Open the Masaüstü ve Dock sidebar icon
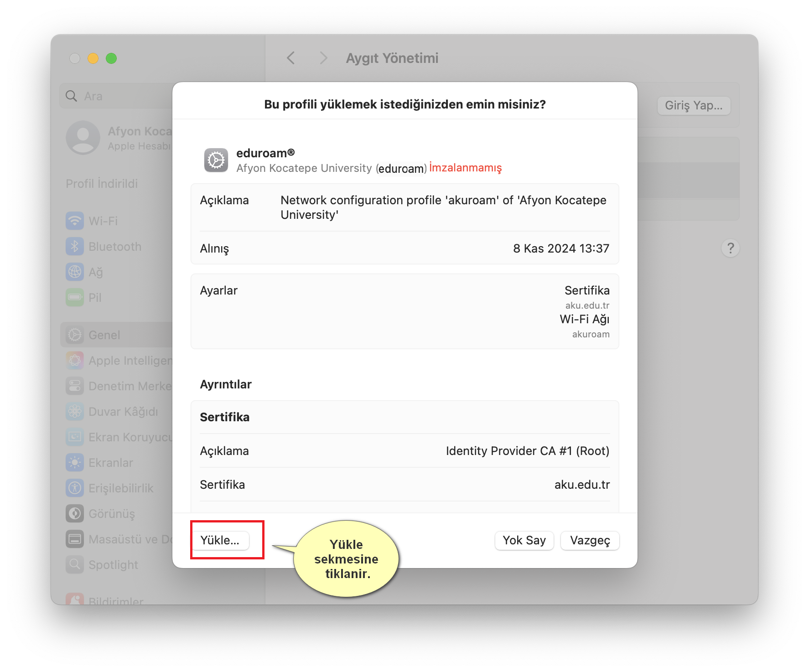 (75, 539)
